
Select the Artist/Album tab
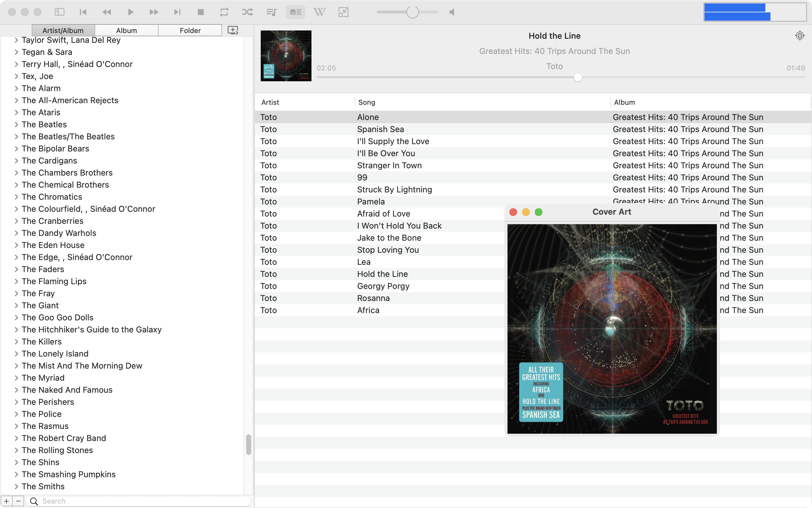click(63, 30)
